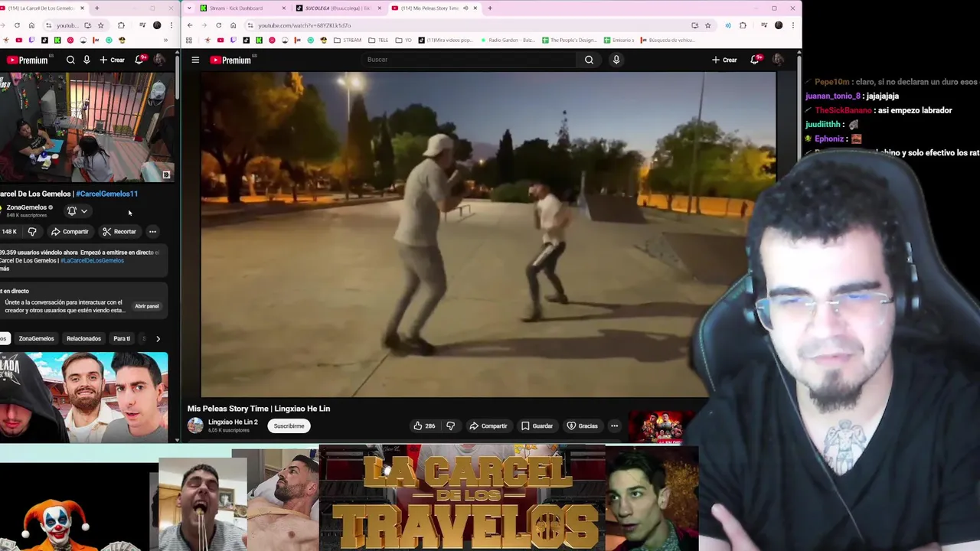980x551 pixels.
Task: Click the Suscribirme button
Action: [x=289, y=425]
